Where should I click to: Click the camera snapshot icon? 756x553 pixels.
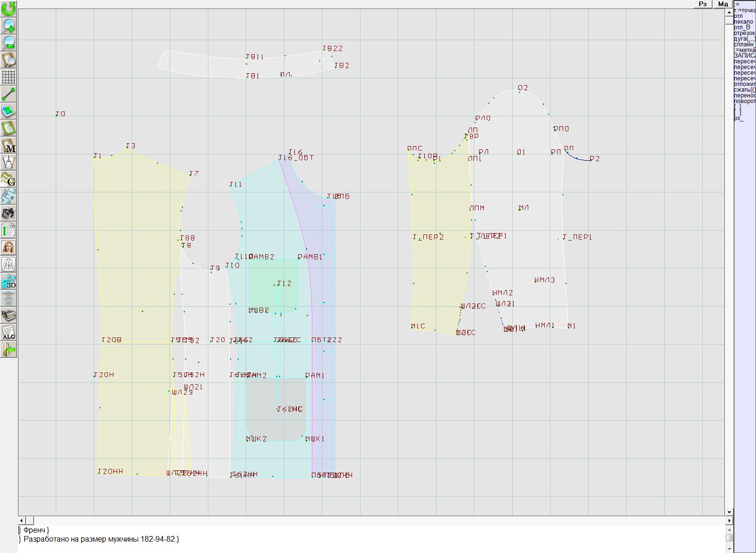click(x=9, y=213)
